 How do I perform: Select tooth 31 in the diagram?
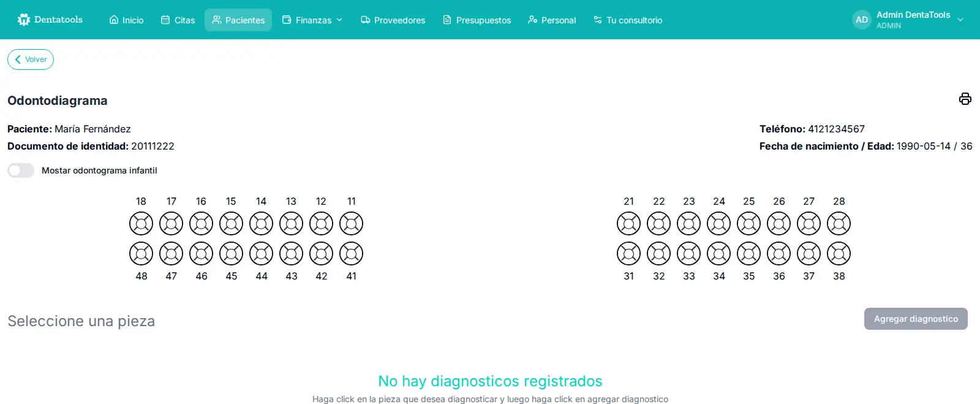coord(628,253)
